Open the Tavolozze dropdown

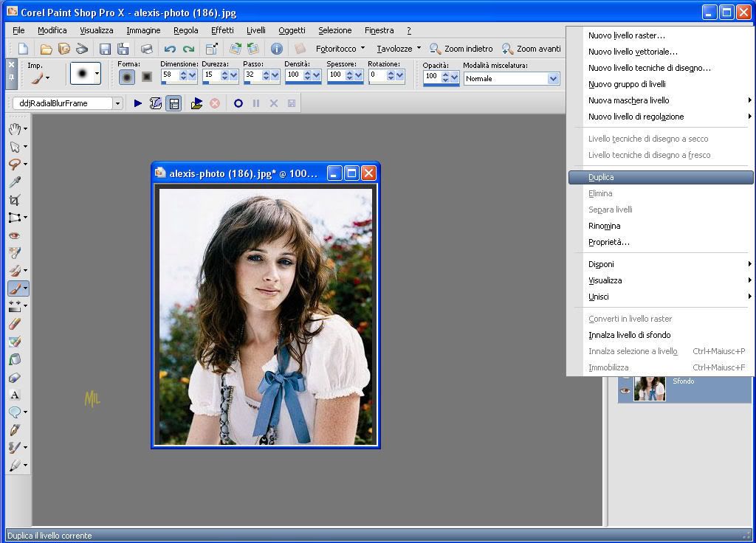click(419, 48)
